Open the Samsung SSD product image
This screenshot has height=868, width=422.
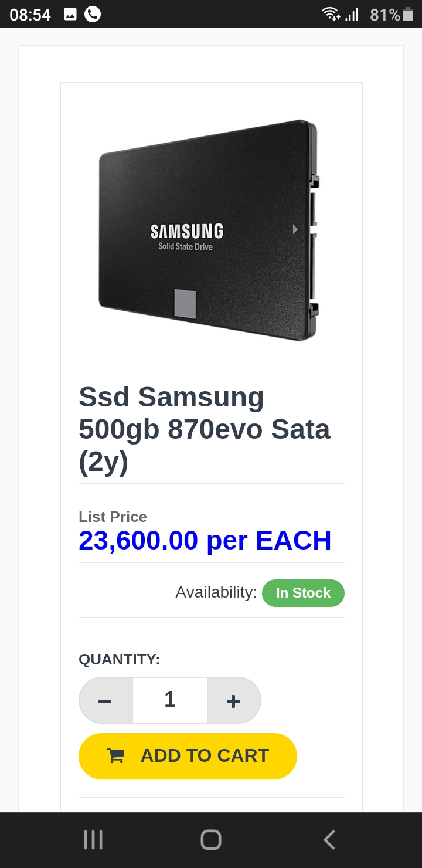click(209, 230)
